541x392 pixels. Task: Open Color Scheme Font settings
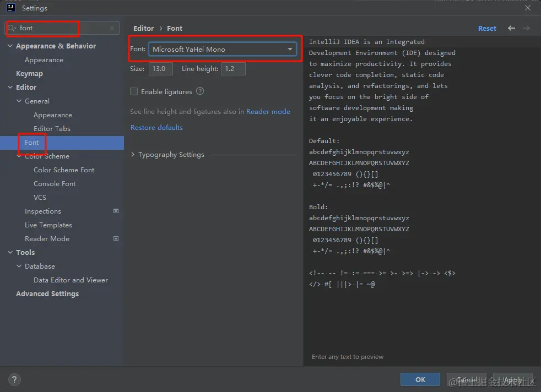64,170
